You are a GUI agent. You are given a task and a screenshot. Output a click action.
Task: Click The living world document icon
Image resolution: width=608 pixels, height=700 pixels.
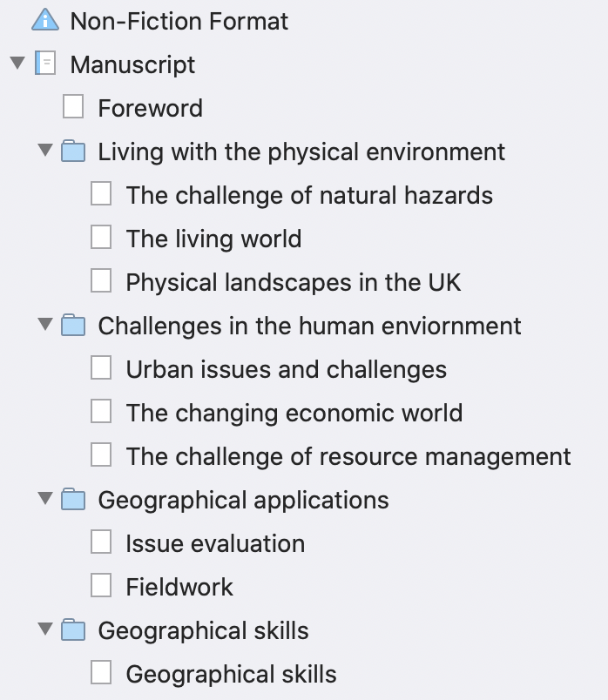[x=101, y=237]
